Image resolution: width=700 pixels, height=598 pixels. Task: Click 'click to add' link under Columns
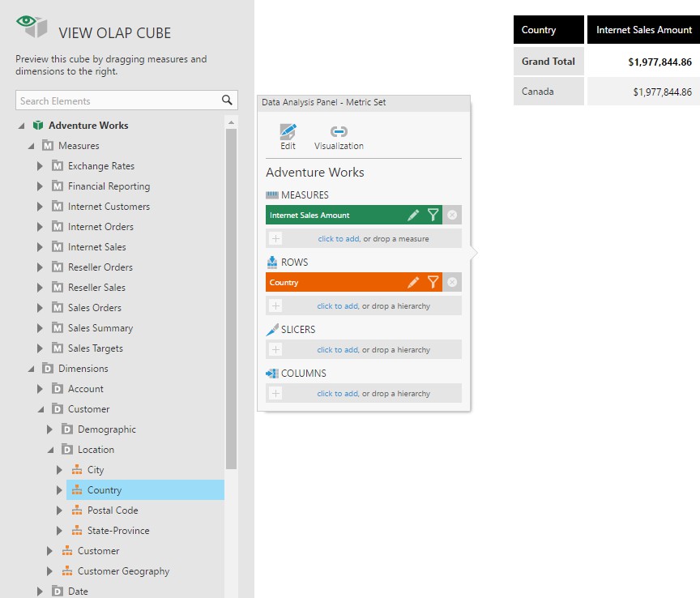pos(337,394)
